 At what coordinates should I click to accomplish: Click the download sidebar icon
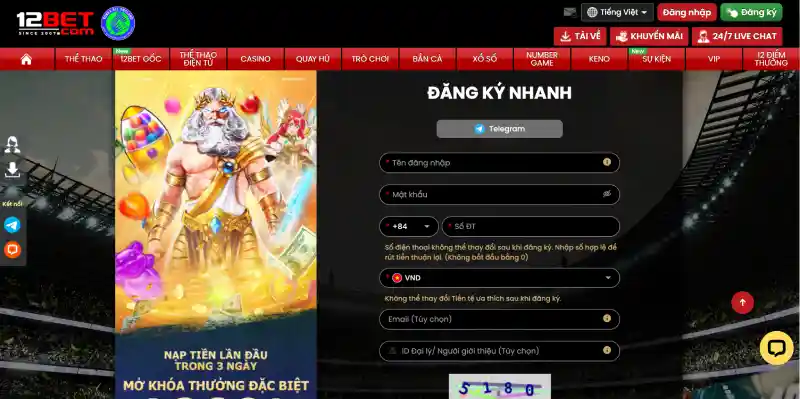point(12,169)
